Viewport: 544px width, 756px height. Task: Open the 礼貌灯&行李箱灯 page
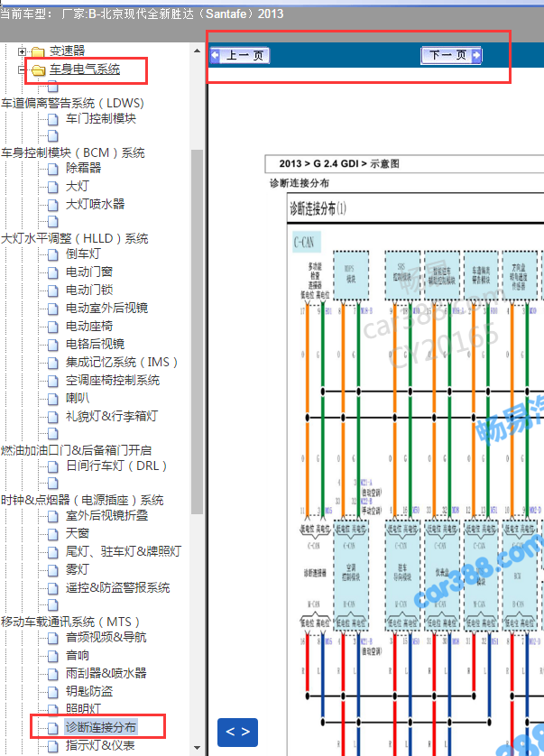111,416
